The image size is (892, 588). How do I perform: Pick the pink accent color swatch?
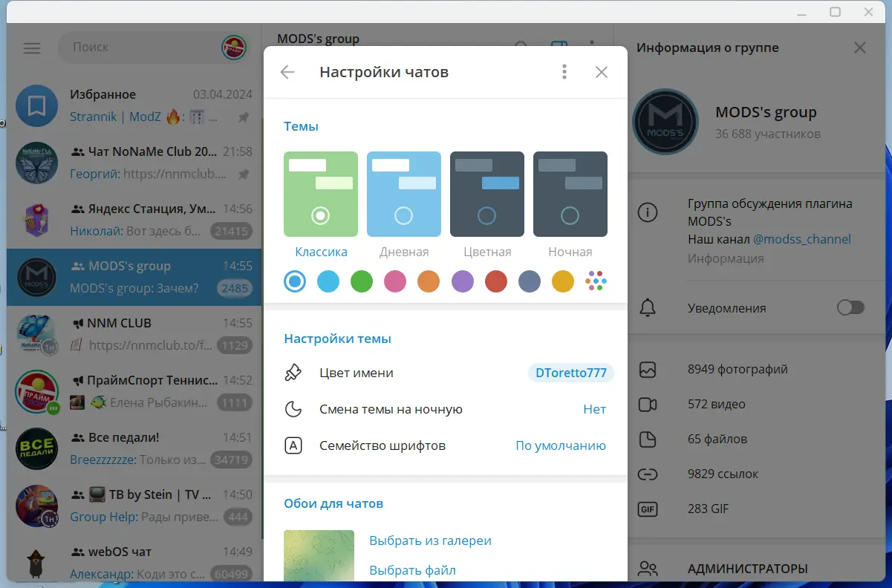[x=395, y=281]
